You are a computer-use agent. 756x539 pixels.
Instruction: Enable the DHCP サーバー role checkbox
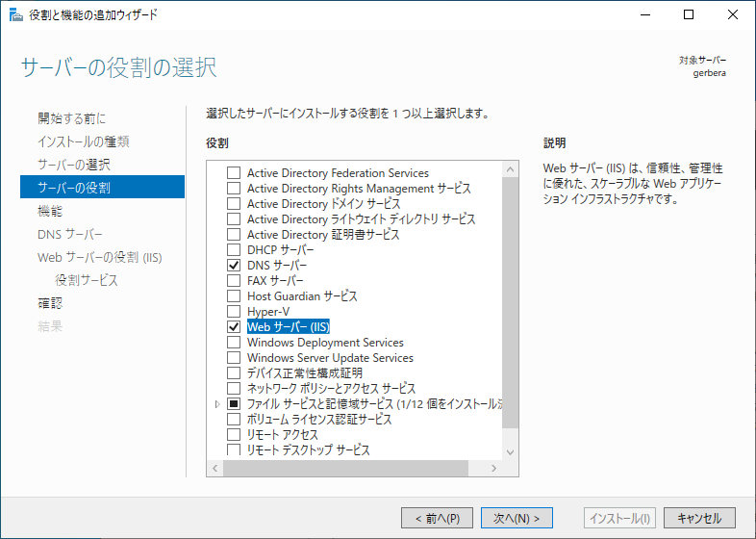(234, 250)
